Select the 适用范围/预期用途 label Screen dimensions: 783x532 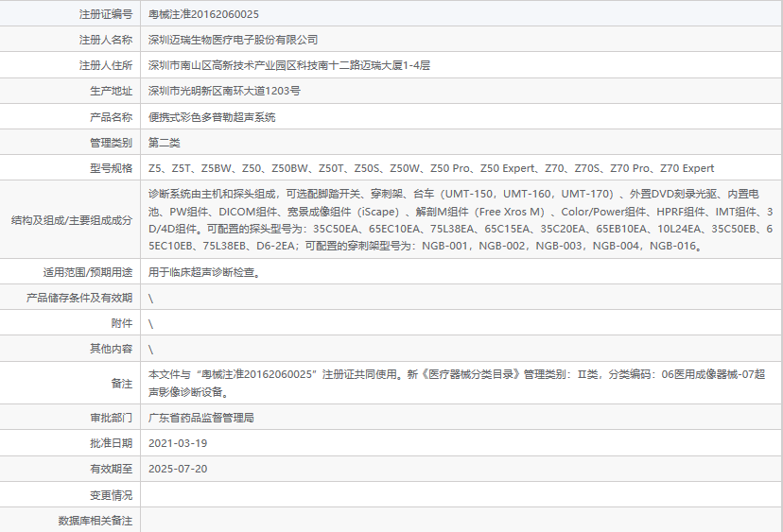coord(88,272)
